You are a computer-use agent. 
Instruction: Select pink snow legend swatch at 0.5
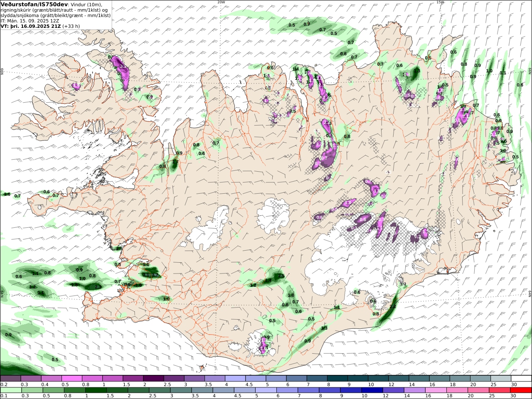(71, 379)
